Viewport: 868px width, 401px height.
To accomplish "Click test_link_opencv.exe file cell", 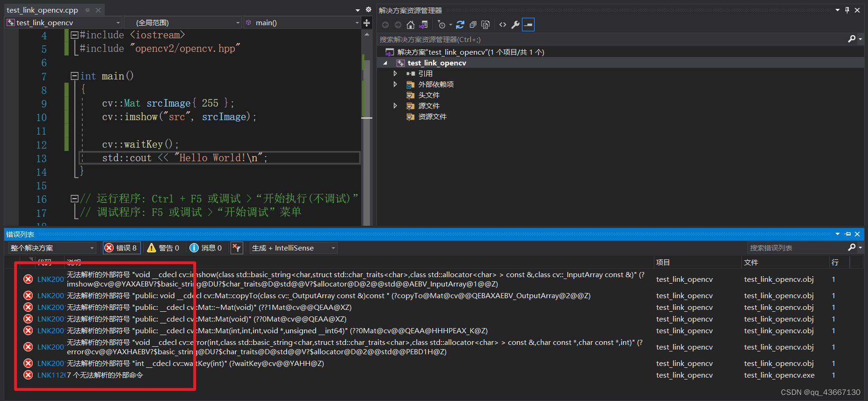I will [779, 375].
